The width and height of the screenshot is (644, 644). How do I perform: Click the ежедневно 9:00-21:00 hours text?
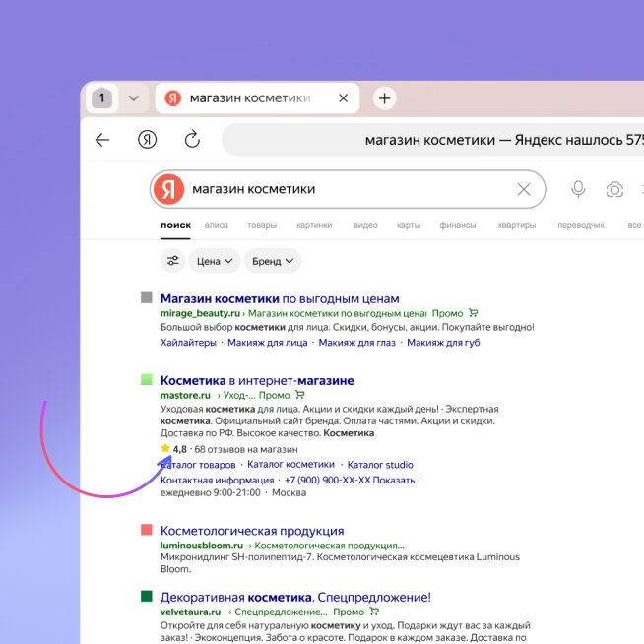click(x=211, y=493)
